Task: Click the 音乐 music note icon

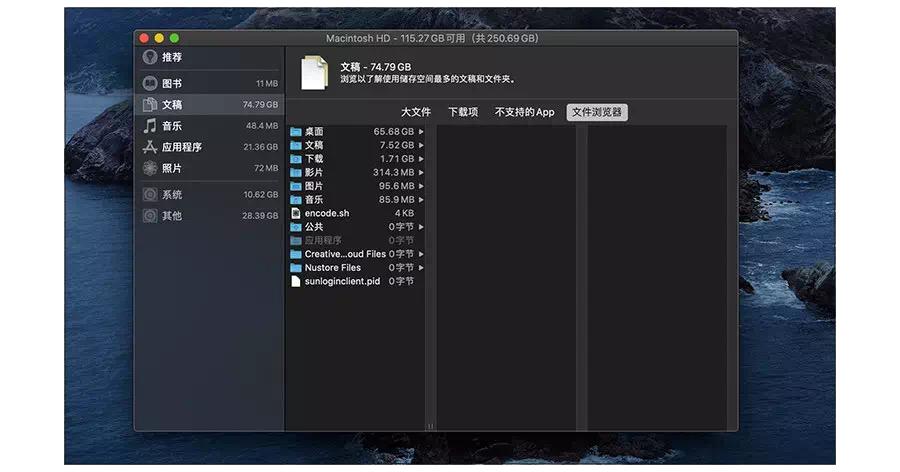Action: [150, 126]
